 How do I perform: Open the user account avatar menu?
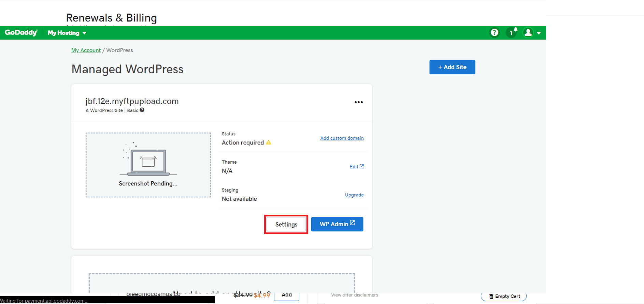(x=528, y=33)
